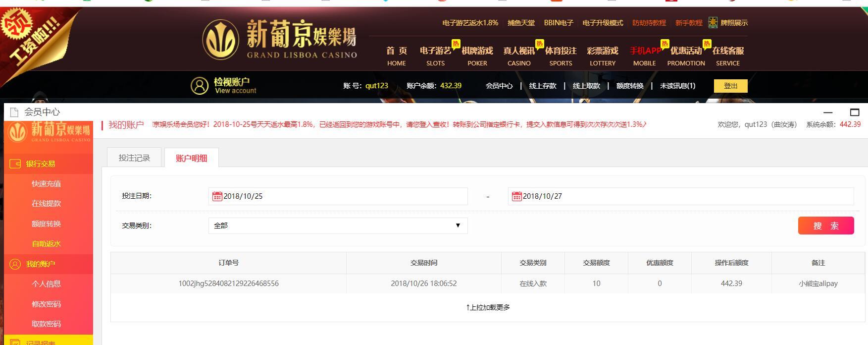Select 取款密码 in sidebar
This screenshot has width=868, height=345.
point(46,324)
